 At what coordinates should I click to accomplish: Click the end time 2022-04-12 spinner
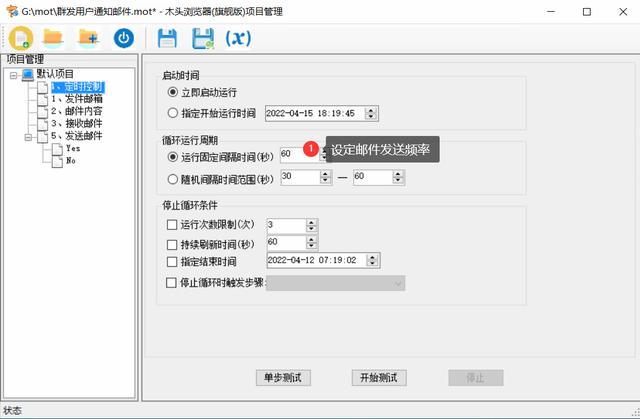pyautogui.click(x=372, y=260)
